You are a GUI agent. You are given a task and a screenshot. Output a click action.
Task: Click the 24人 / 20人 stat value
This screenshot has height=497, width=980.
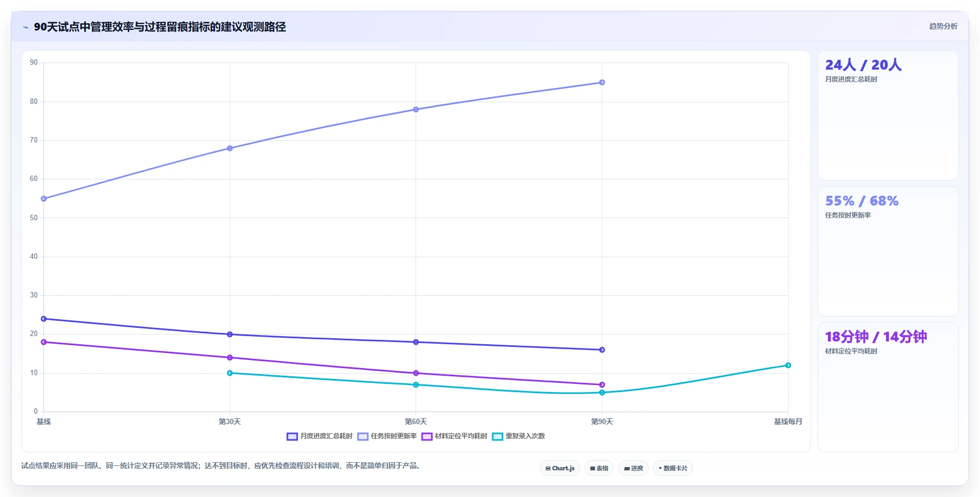click(863, 65)
